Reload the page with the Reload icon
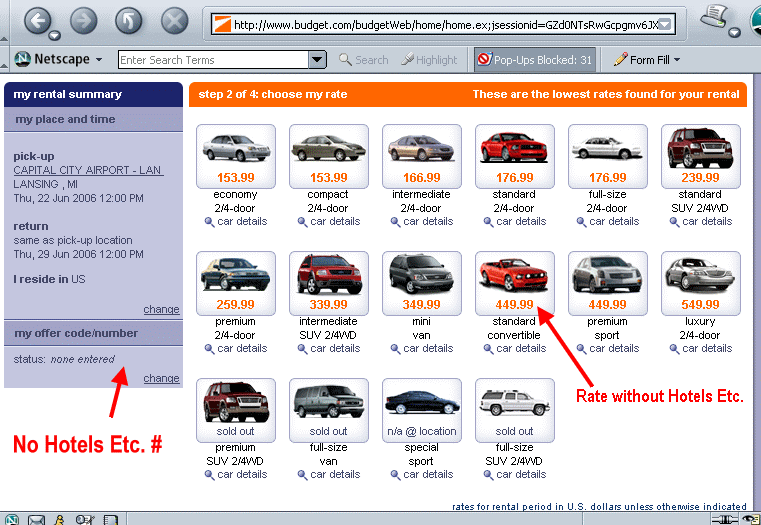 tap(129, 20)
